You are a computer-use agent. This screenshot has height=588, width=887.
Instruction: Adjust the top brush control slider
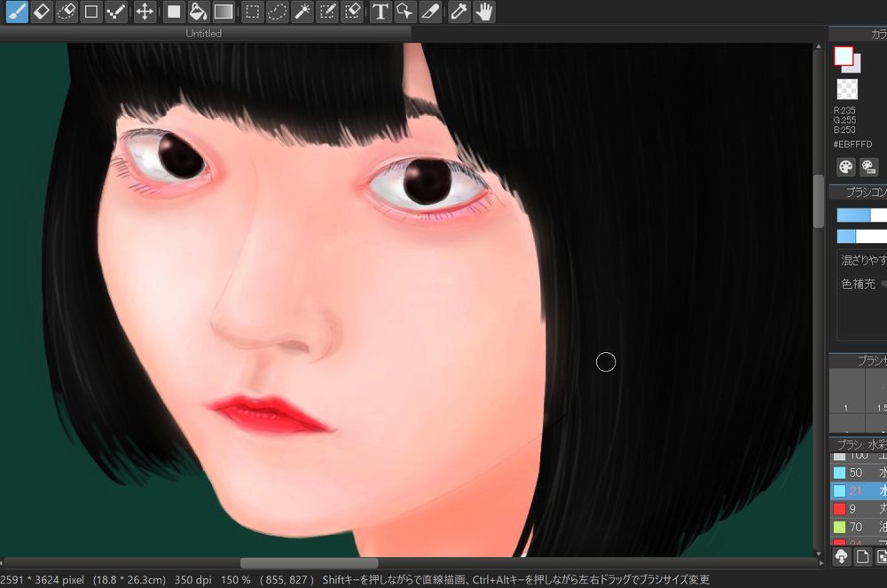[861, 216]
